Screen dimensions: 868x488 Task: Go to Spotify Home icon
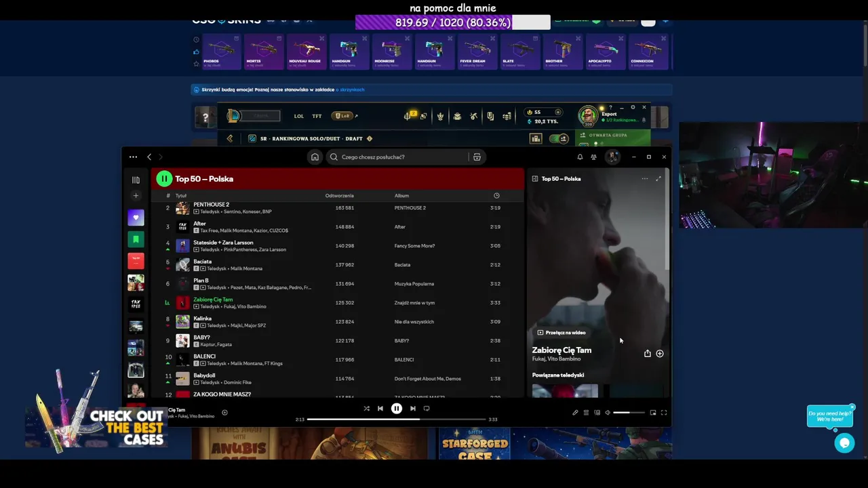(x=315, y=157)
